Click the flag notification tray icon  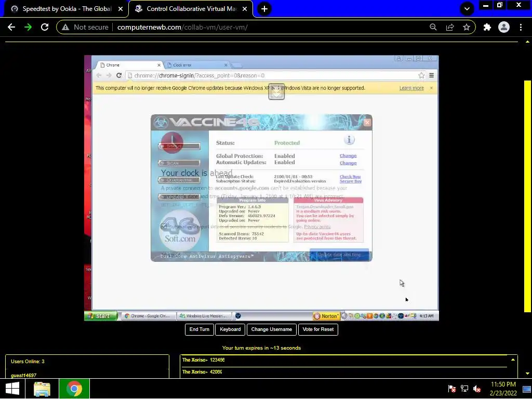(x=451, y=389)
